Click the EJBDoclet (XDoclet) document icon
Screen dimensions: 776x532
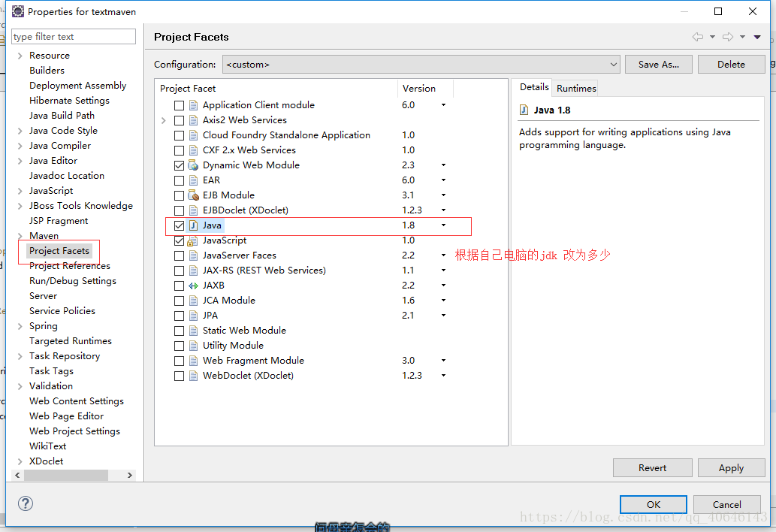[x=194, y=210]
